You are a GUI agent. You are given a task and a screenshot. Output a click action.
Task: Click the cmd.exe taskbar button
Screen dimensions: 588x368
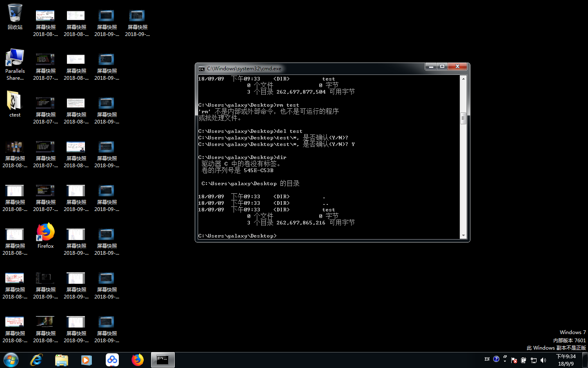pos(163,360)
